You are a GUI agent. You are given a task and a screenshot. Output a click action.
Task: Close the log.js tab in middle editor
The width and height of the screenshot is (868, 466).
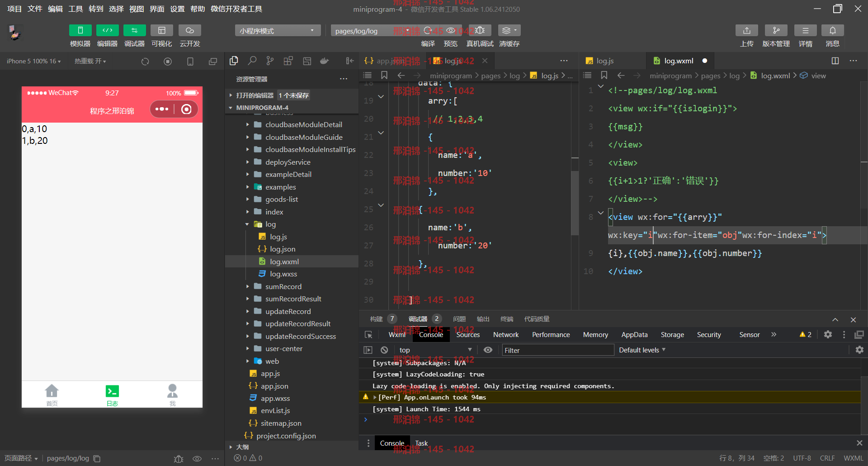[x=485, y=61]
